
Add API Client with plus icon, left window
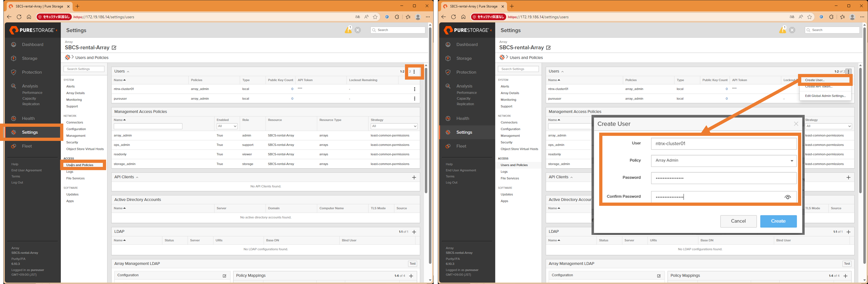(414, 178)
